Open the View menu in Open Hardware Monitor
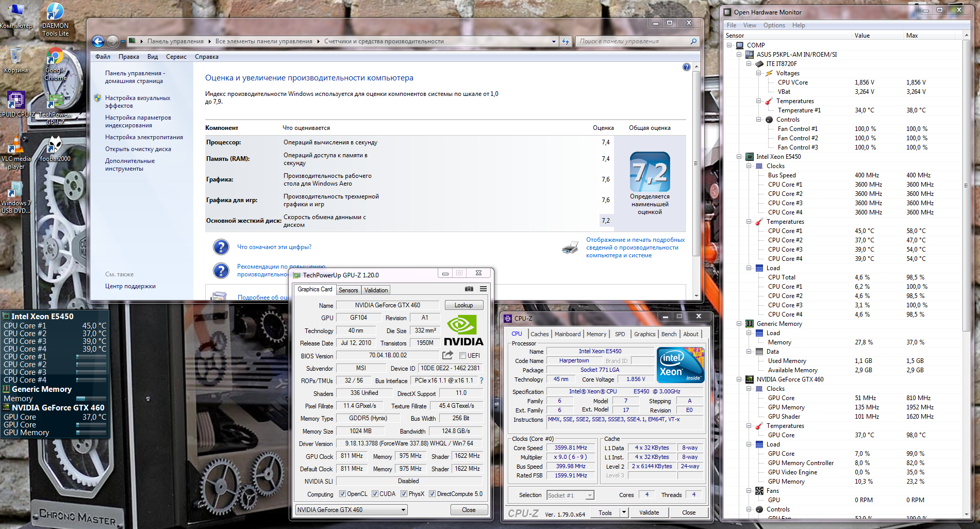Image resolution: width=980 pixels, height=529 pixels. [750, 25]
